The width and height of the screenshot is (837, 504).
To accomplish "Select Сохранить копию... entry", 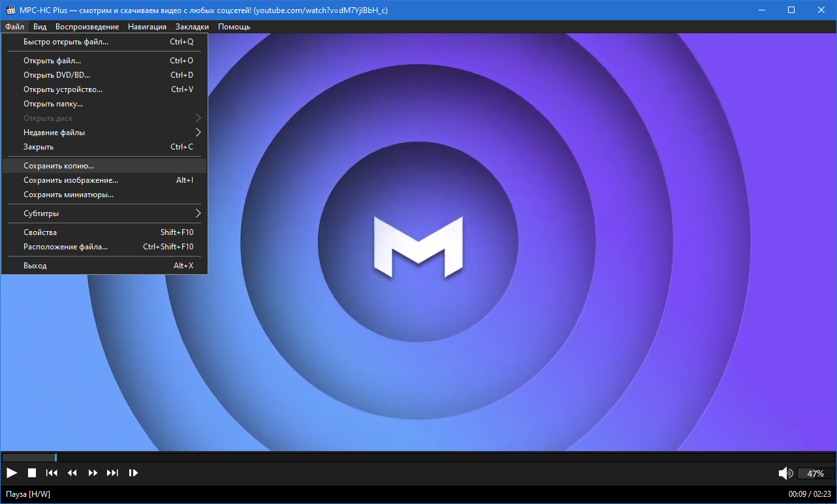I will [104, 166].
